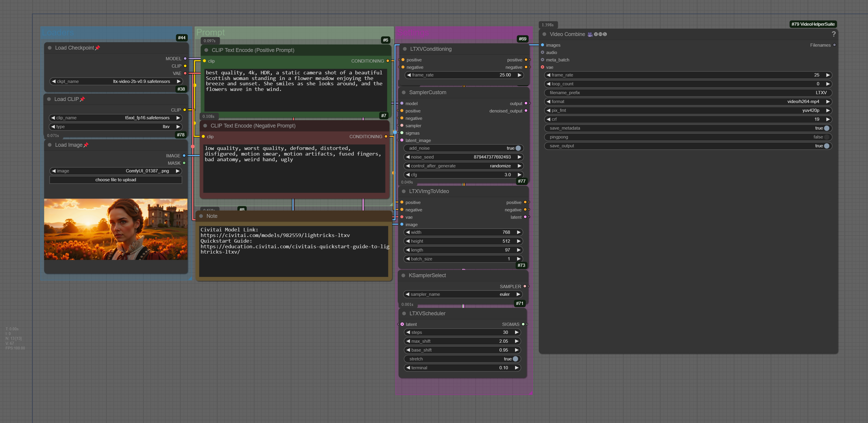Click the Prompt group title

coord(210,32)
